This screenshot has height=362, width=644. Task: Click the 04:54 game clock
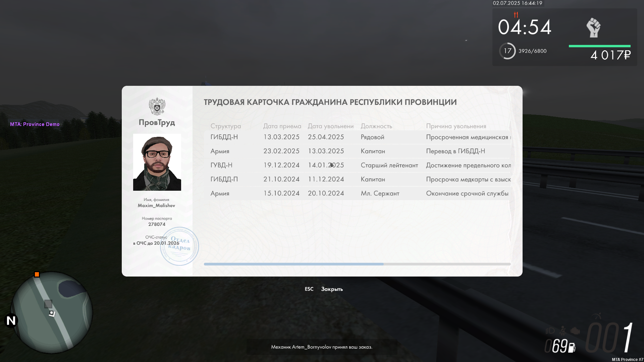[525, 27]
